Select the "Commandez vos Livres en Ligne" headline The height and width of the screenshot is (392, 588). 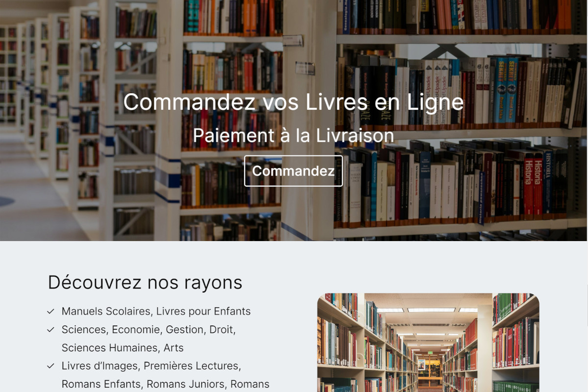(x=294, y=102)
